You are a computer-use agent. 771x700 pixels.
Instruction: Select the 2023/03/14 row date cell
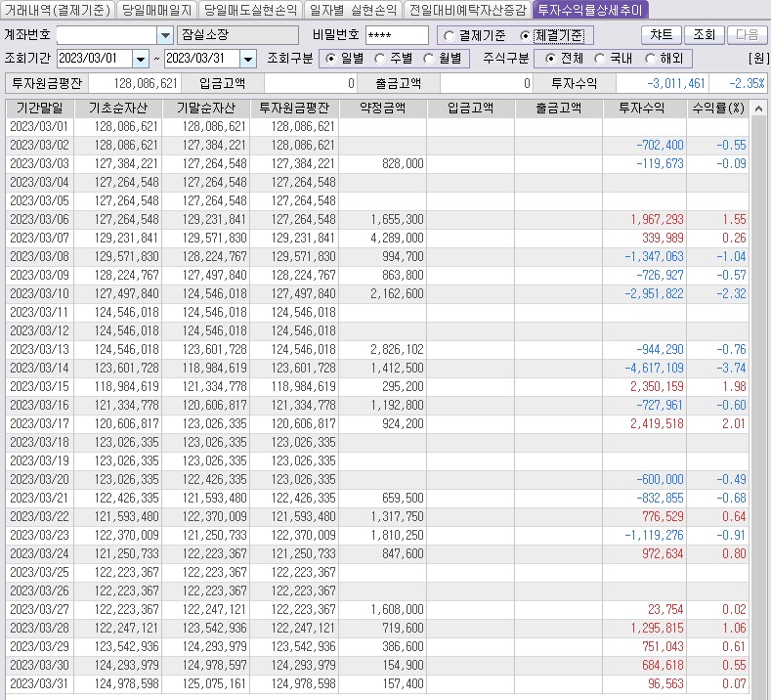39,368
